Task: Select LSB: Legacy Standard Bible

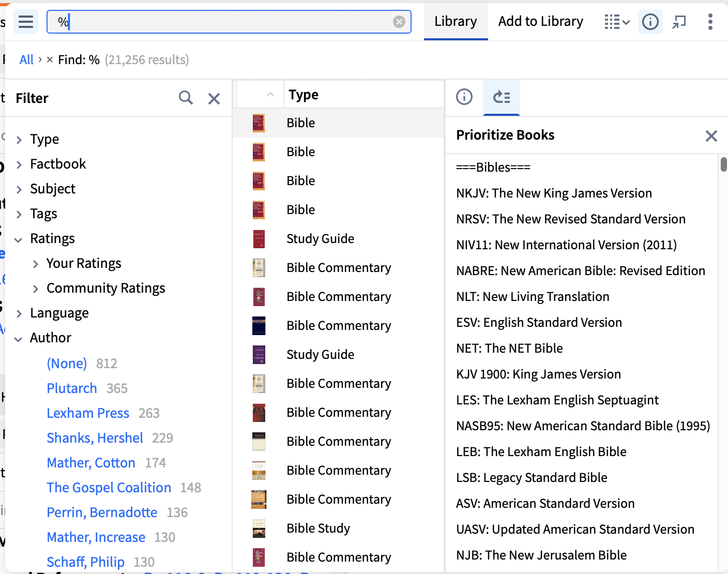Action: [x=532, y=478]
